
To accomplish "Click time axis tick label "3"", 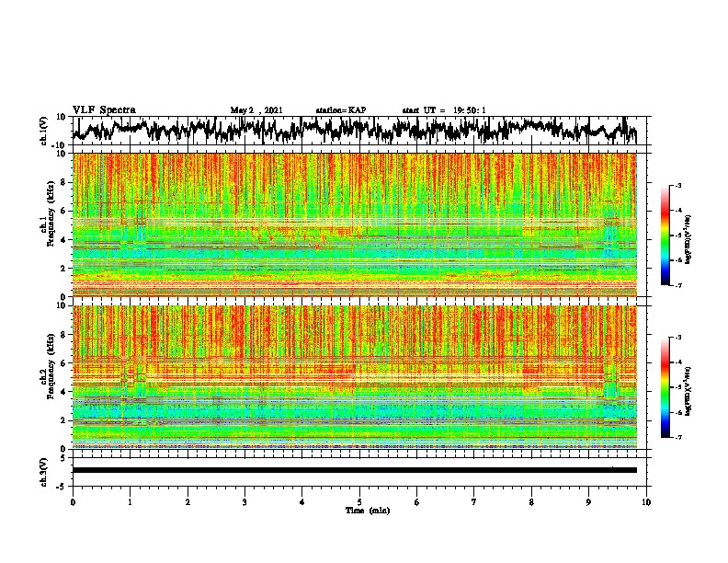I will tap(245, 502).
